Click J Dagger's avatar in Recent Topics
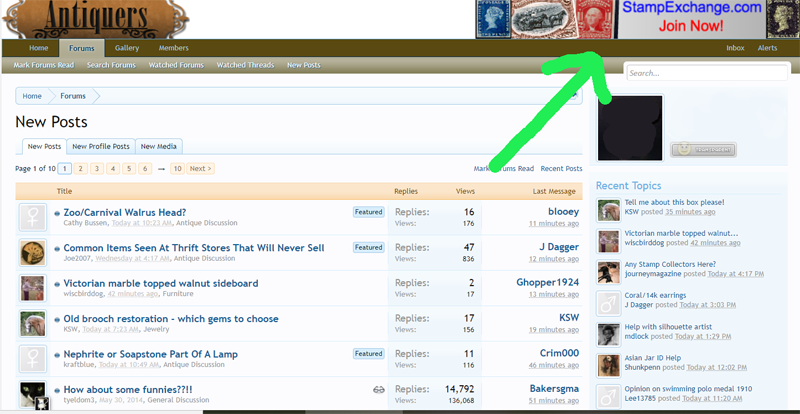The image size is (800, 414). pyautogui.click(x=609, y=301)
